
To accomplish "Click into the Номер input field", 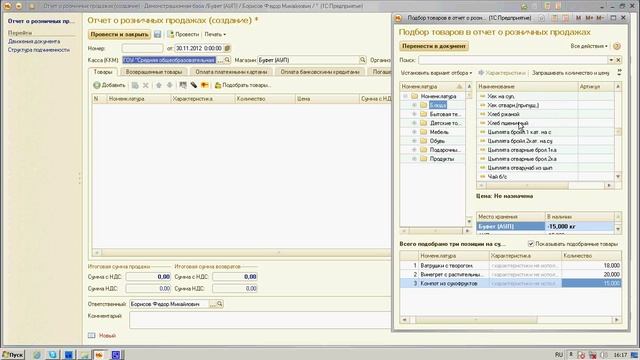I will [142, 48].
